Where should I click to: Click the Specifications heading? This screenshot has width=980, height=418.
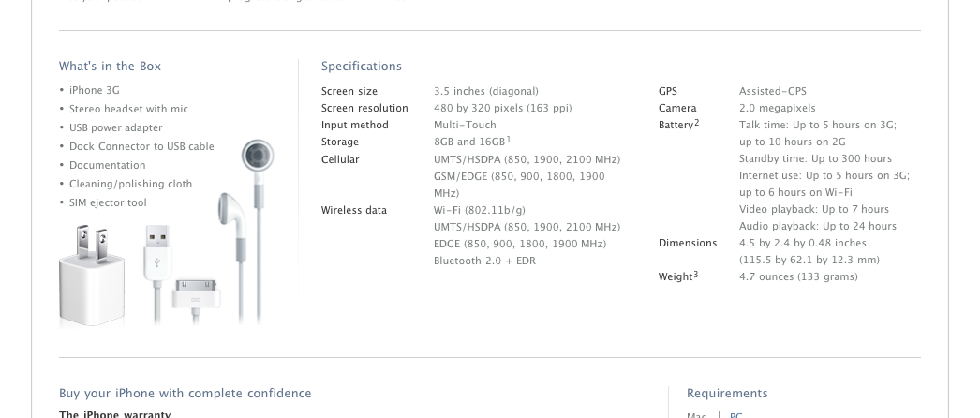[362, 67]
